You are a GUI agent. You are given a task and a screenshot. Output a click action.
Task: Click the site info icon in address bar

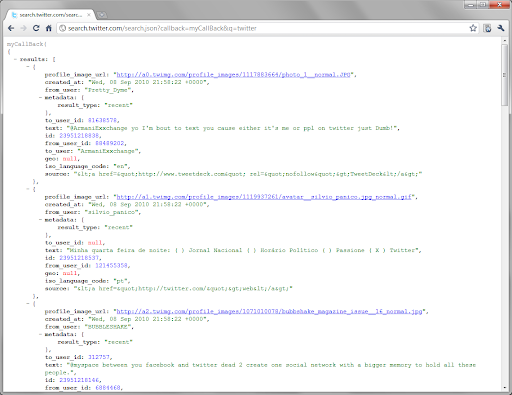[x=62, y=28]
